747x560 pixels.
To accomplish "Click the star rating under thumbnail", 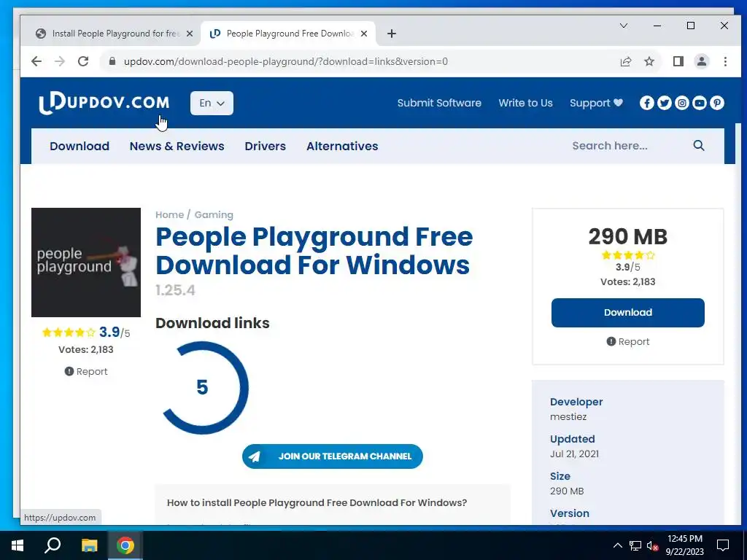I will pos(69,332).
